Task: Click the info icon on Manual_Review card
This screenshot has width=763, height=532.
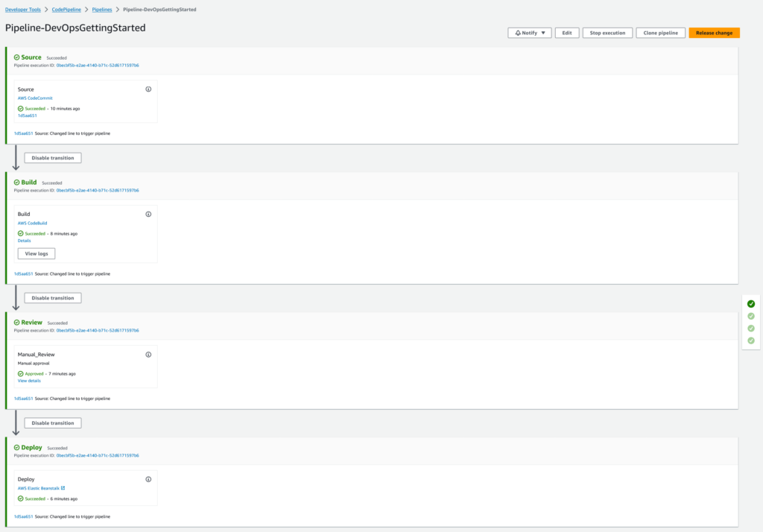Action: coord(148,355)
